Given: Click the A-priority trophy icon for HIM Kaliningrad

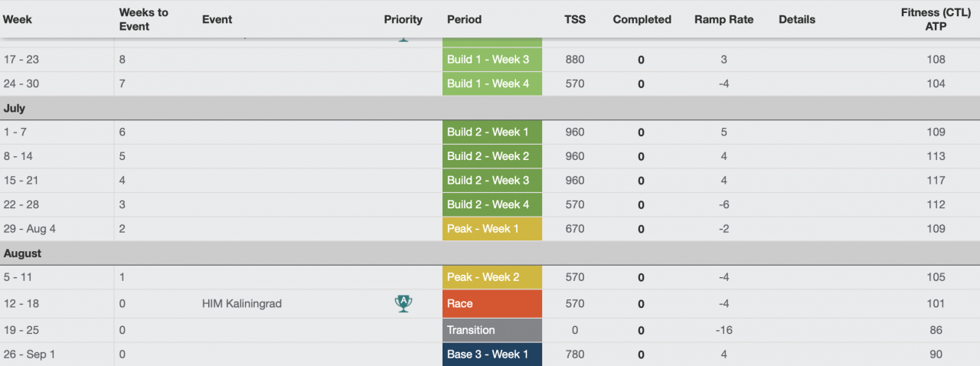Looking at the screenshot, I should coord(403,303).
